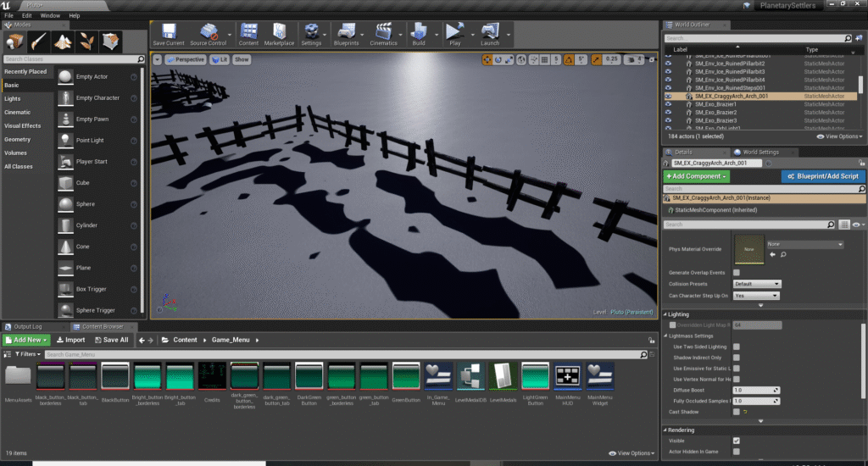This screenshot has width=868, height=466.
Task: Open the Window menu
Action: 50,15
